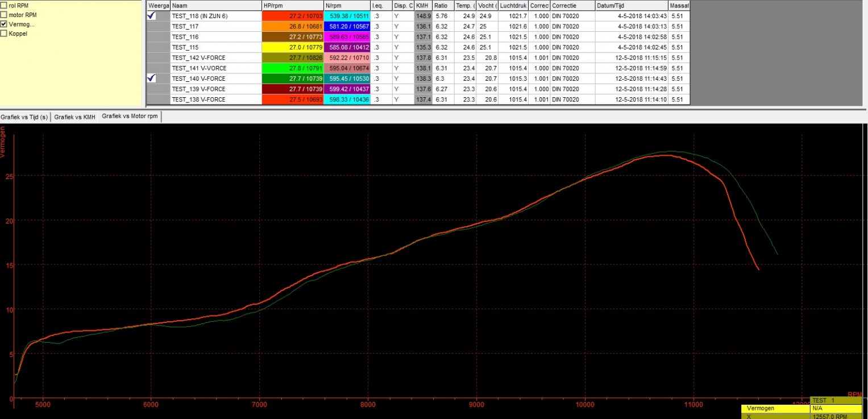Enable the Koppel checkbox
868x419 pixels.
[4, 34]
